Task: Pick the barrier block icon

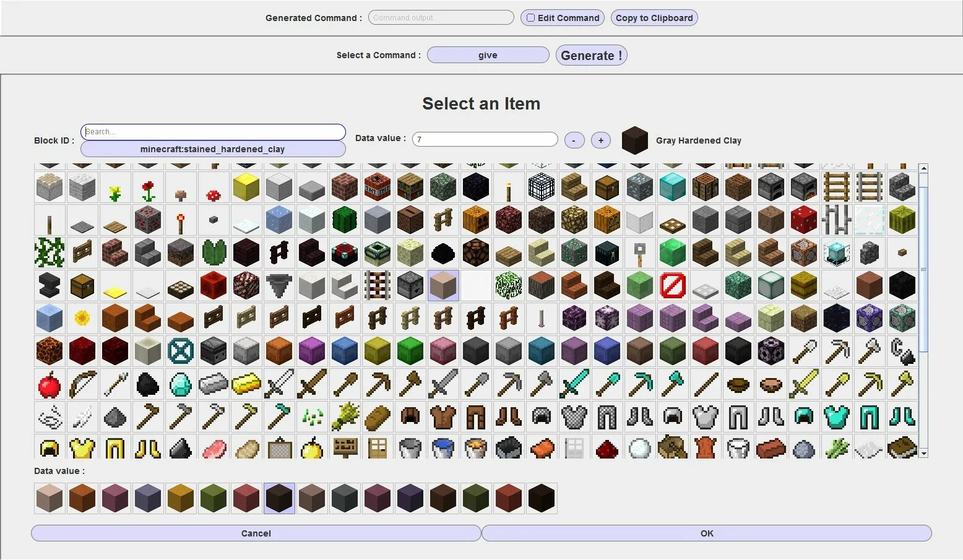Action: click(673, 285)
